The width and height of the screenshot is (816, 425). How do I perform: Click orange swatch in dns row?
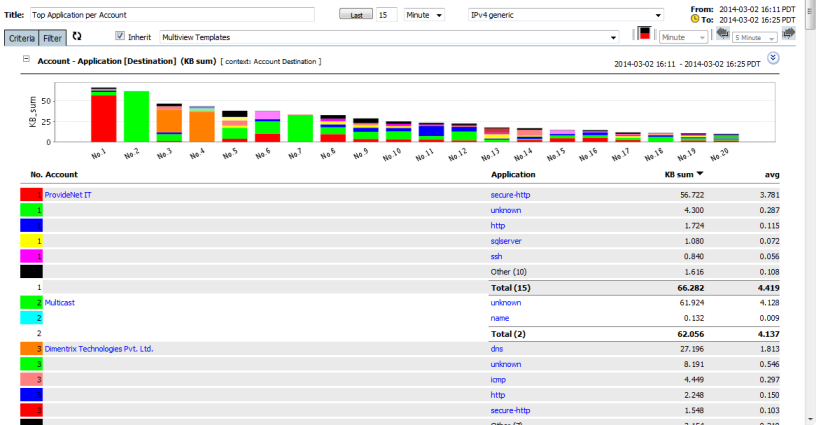(x=31, y=349)
